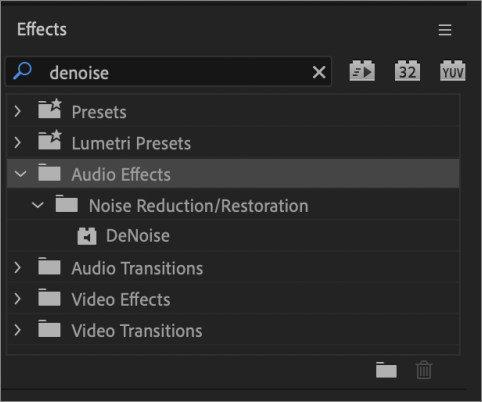Expand the Presets bin
This screenshot has height=402, width=482.
pyautogui.click(x=18, y=111)
